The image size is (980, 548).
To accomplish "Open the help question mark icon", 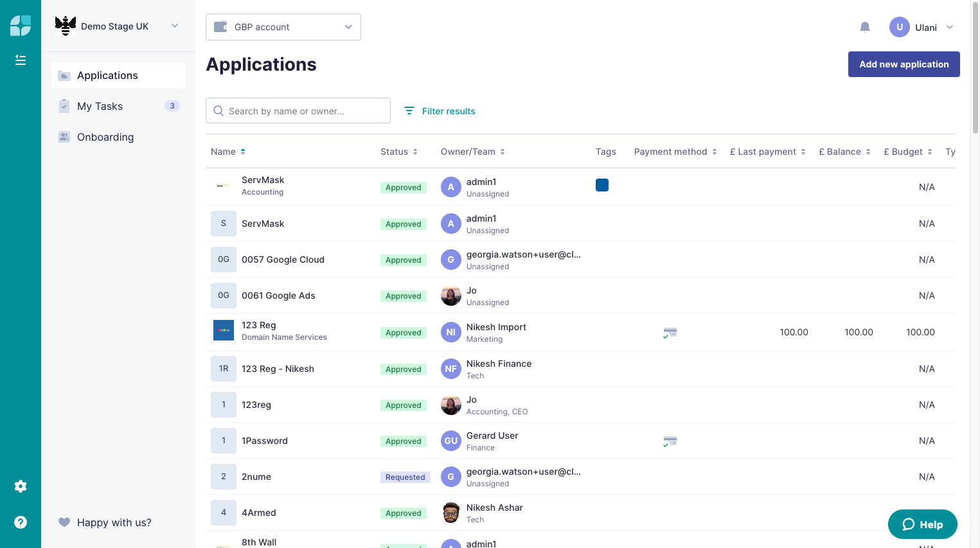I will (x=21, y=522).
